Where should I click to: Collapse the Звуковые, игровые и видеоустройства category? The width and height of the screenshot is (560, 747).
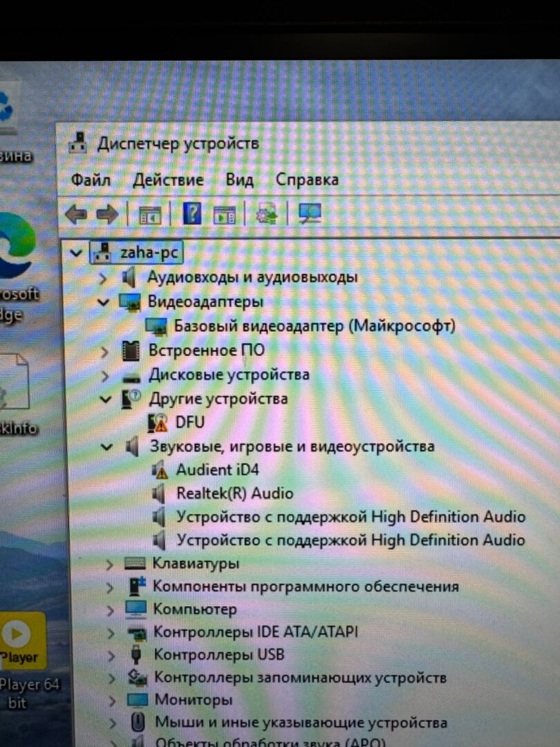click(106, 447)
